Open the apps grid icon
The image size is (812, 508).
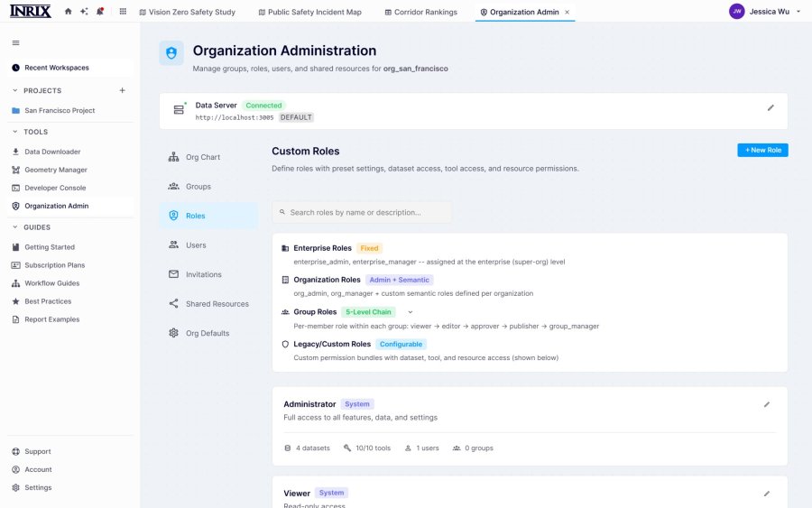click(x=123, y=12)
